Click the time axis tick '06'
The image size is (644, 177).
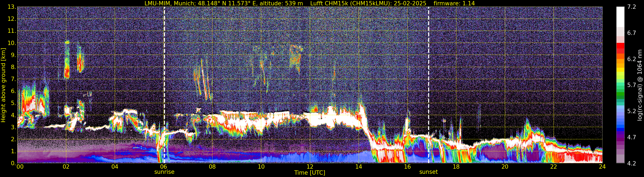[164, 167]
